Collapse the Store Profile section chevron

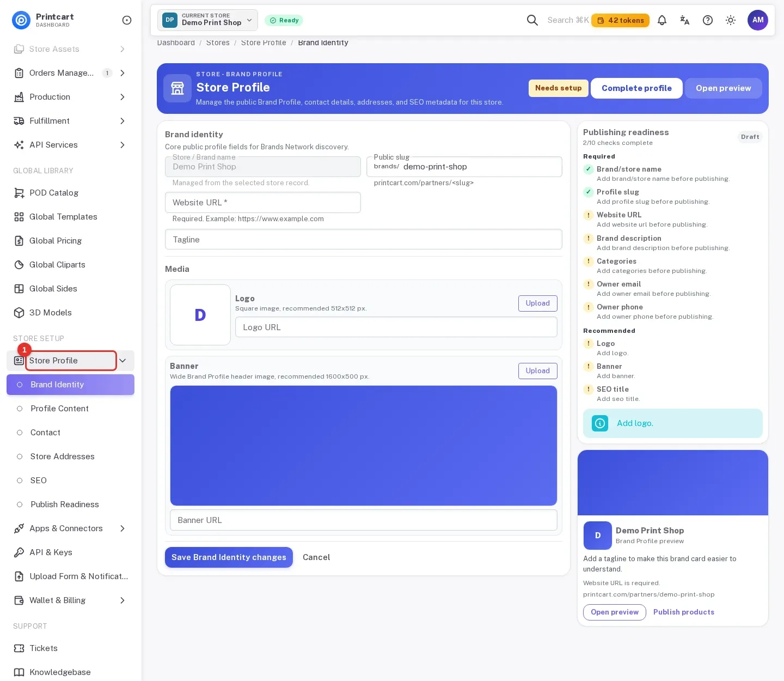coord(122,361)
